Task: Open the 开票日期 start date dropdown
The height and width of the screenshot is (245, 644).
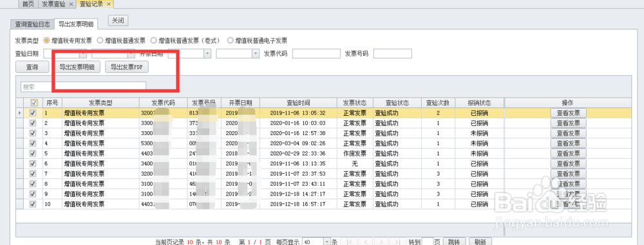Action: pyautogui.click(x=207, y=53)
